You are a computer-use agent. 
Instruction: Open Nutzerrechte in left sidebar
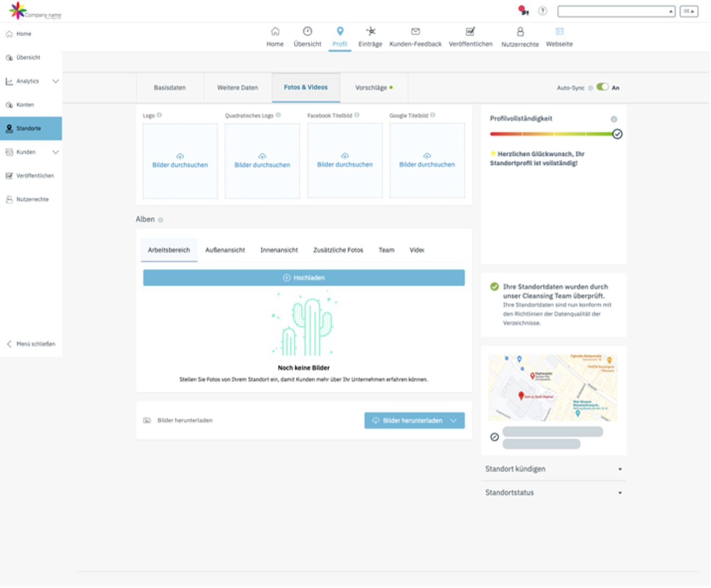pyautogui.click(x=31, y=200)
